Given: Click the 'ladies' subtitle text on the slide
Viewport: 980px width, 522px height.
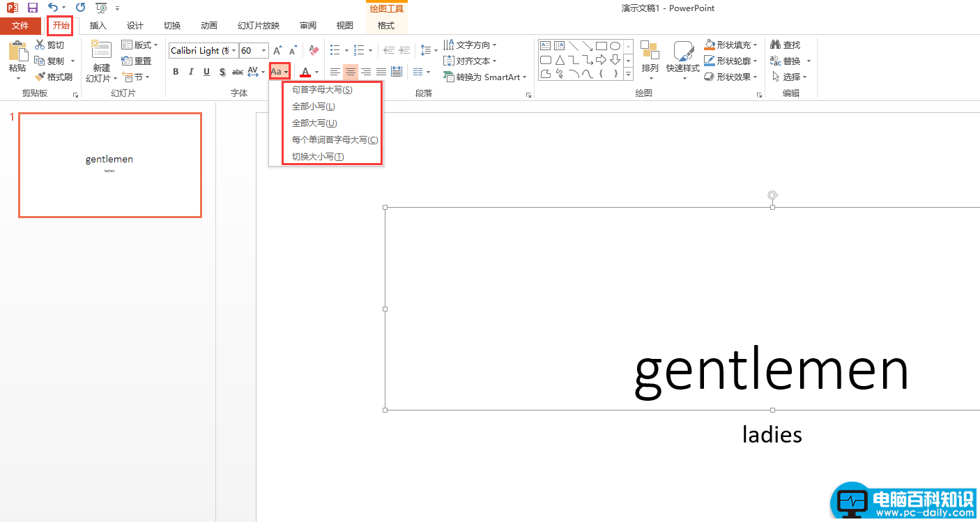Looking at the screenshot, I should (772, 435).
